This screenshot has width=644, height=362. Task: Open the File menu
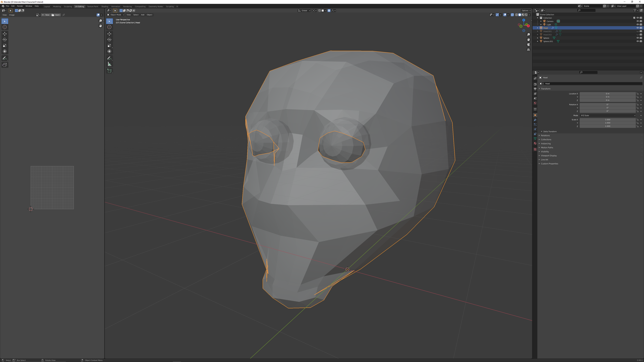(8, 6)
